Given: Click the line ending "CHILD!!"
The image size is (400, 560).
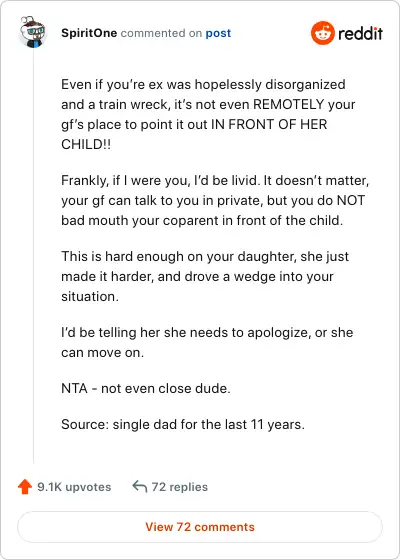Looking at the screenshot, I should 86,144.
